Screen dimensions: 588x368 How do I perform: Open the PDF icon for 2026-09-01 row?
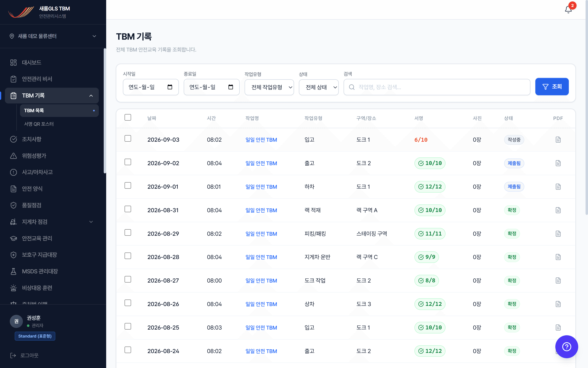pos(558,186)
